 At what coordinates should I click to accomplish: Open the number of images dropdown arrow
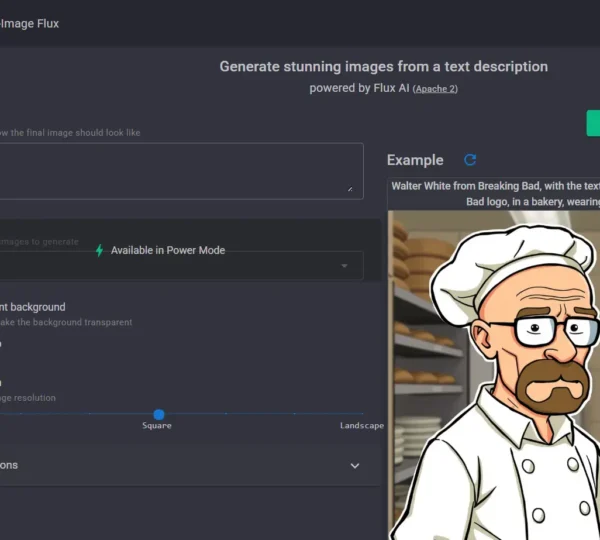coord(344,266)
